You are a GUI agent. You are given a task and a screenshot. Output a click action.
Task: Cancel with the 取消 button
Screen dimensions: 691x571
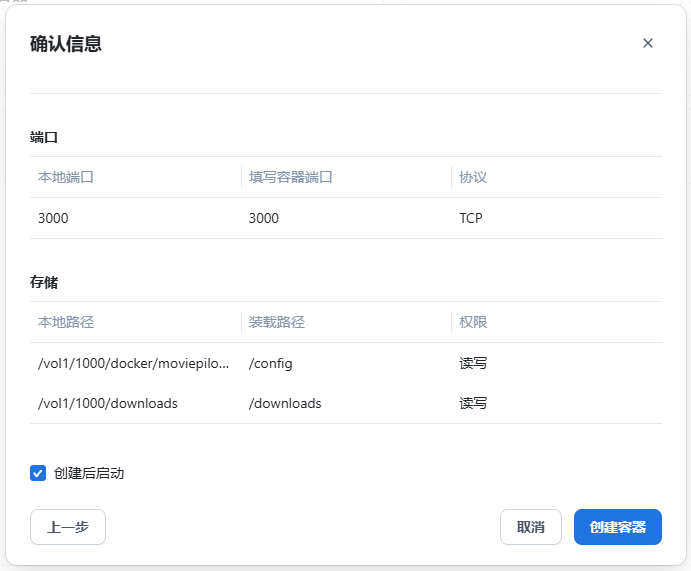click(531, 527)
